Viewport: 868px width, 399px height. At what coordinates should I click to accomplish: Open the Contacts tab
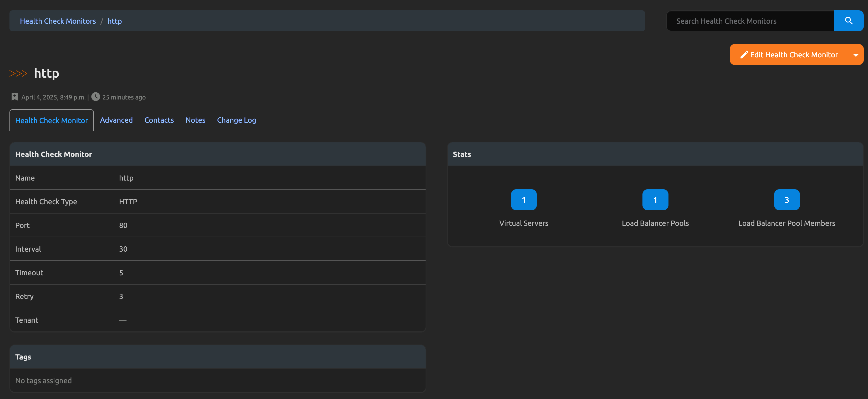tap(159, 120)
